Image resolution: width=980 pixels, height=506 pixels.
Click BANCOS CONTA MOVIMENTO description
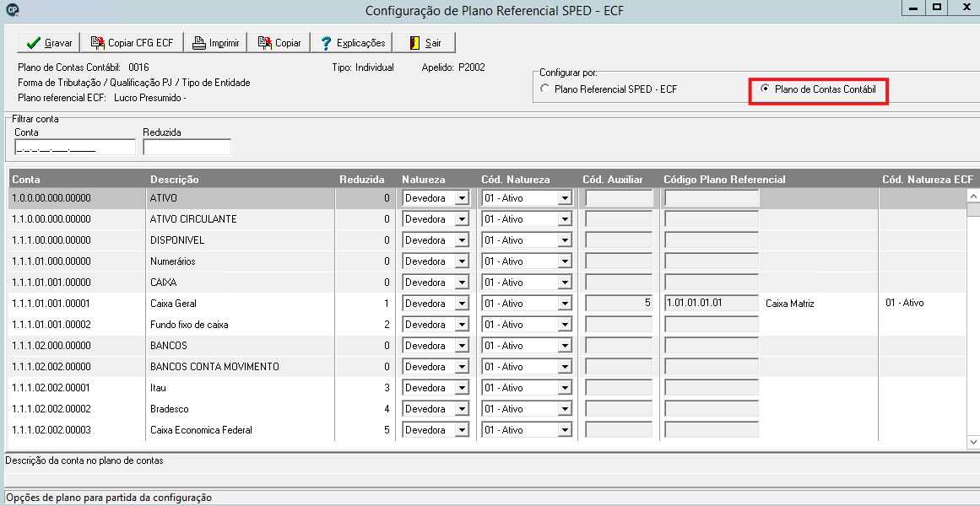(214, 367)
